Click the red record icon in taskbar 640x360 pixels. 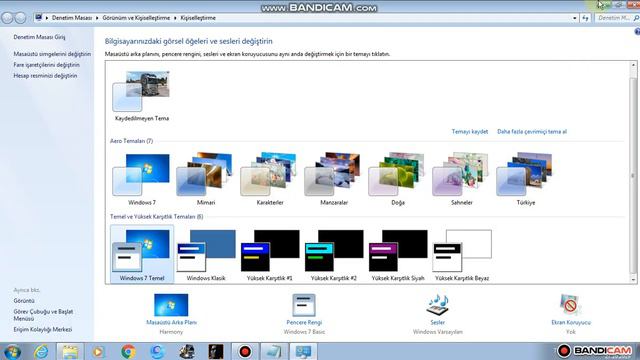pyautogui.click(x=245, y=351)
